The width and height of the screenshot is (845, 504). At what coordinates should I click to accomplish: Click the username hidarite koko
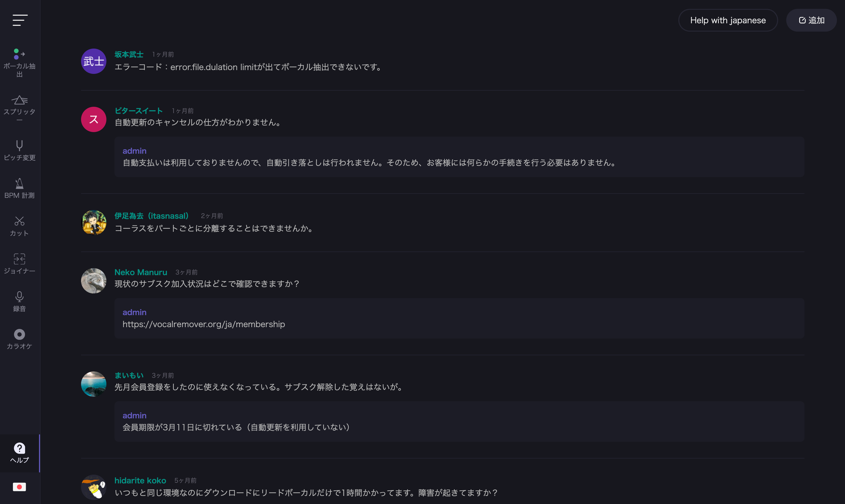tap(140, 480)
